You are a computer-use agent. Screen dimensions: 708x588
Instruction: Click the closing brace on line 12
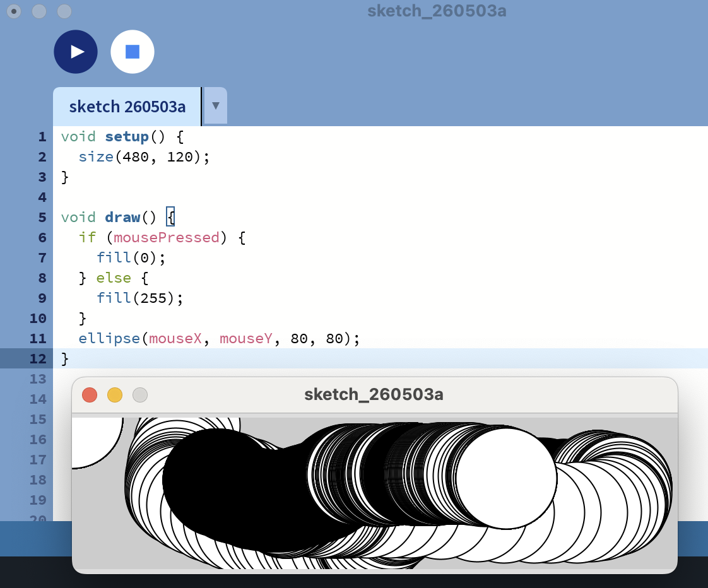pos(65,358)
